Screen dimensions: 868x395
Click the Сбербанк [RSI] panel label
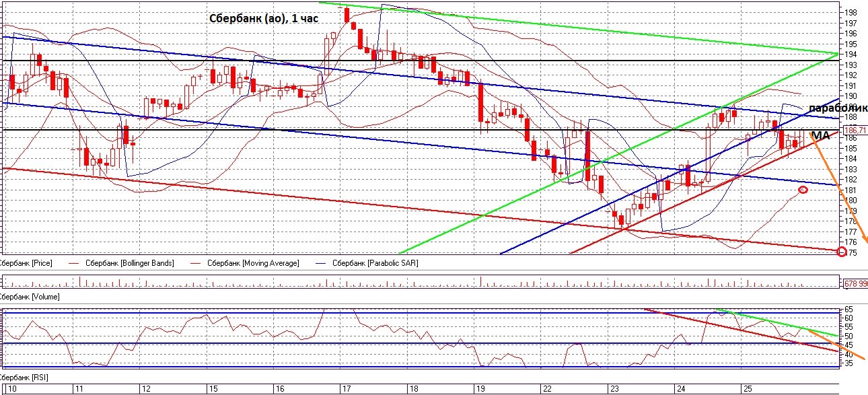(24, 378)
